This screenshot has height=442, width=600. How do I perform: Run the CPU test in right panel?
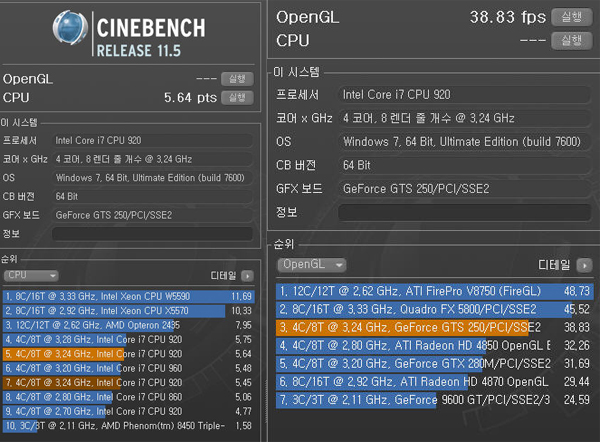(x=572, y=41)
